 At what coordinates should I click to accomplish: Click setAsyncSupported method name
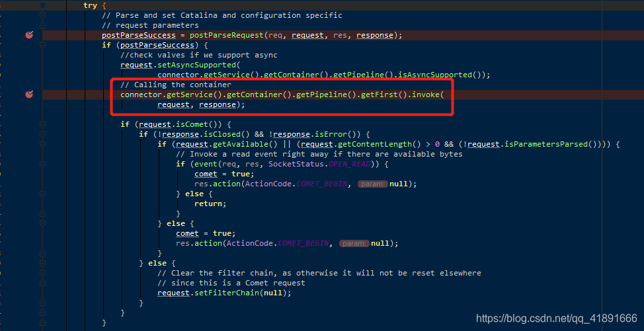(x=197, y=65)
